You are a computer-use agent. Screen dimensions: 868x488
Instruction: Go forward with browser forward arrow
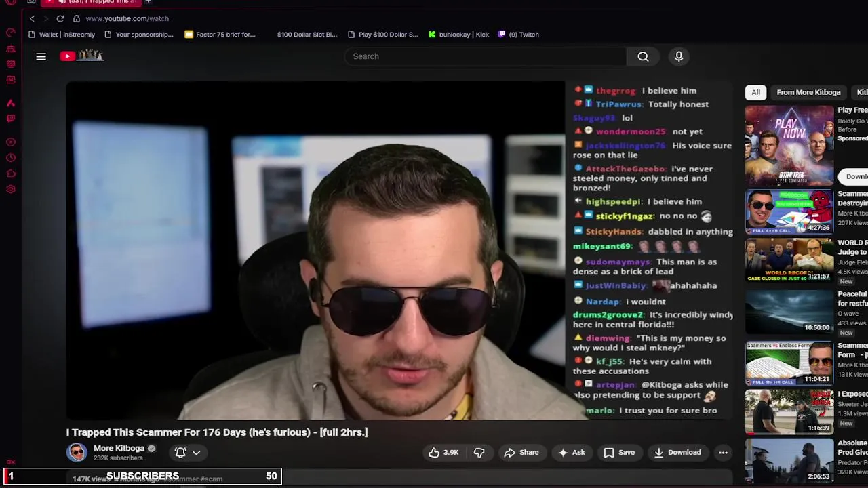[45, 18]
